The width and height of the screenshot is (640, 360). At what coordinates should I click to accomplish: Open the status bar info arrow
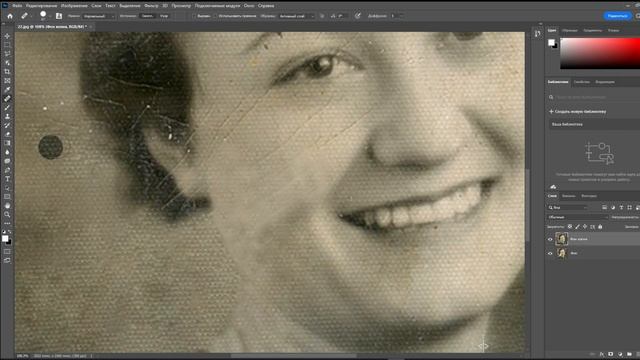point(91,356)
